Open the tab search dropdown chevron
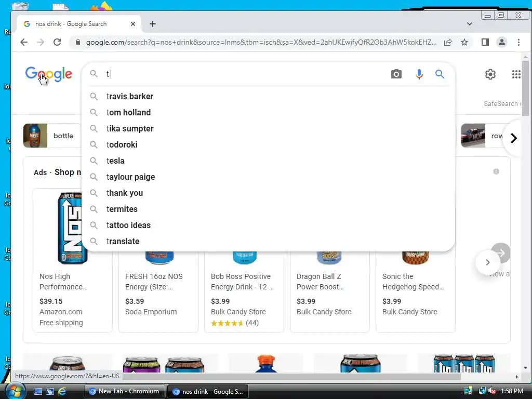532x399 pixels. (x=470, y=24)
